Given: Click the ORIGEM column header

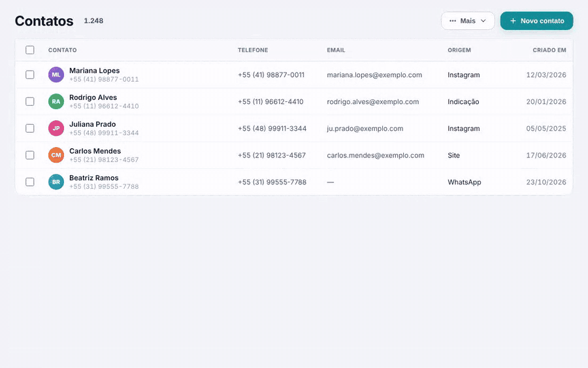Looking at the screenshot, I should (459, 50).
